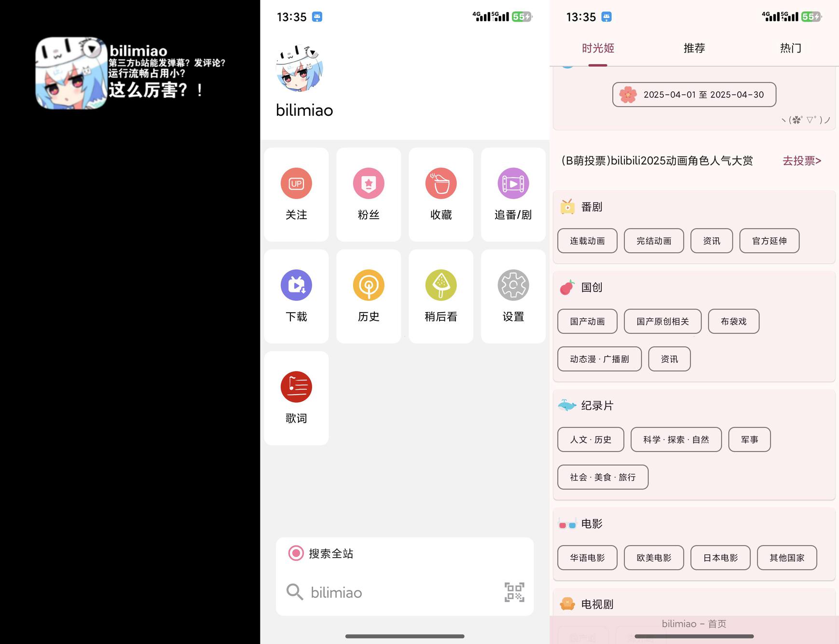Select the 搜索全站 radio button
839x644 pixels.
tap(296, 553)
